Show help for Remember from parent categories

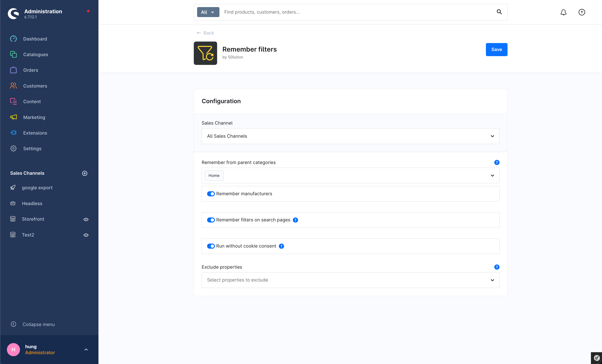(x=497, y=162)
